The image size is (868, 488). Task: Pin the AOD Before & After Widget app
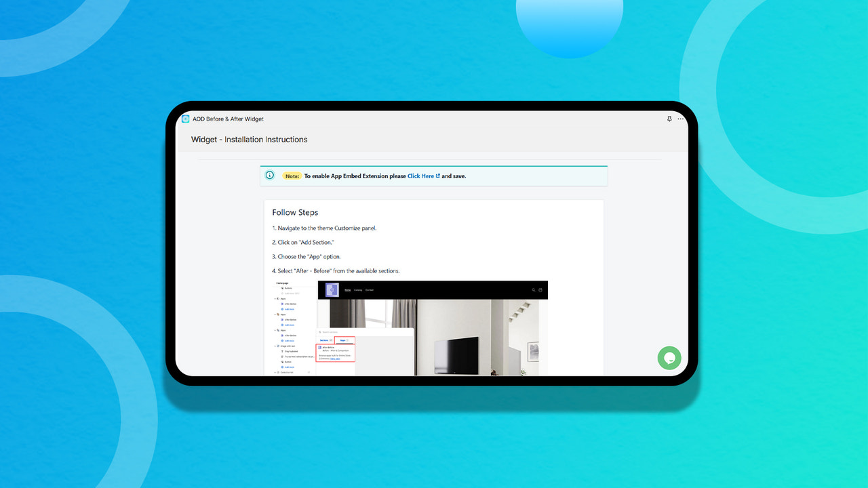(669, 119)
